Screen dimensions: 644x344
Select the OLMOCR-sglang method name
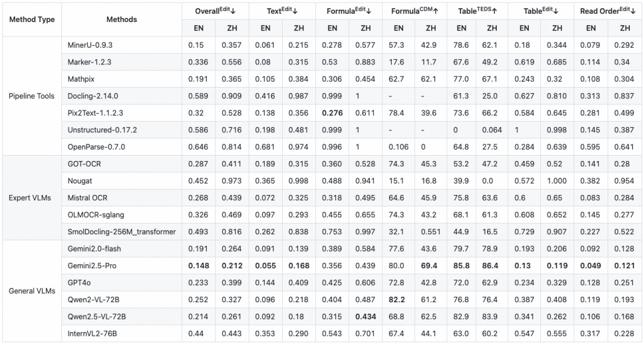[95, 215]
